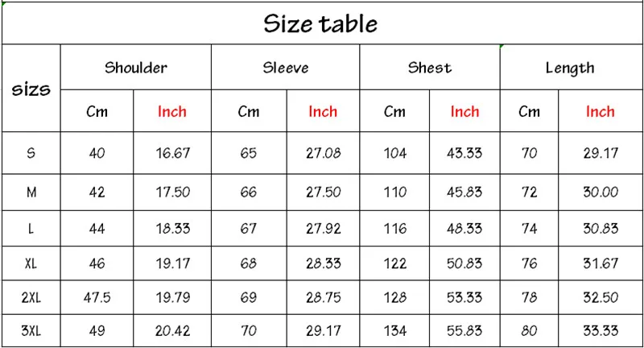Select the Shest column header

[x=430, y=67]
